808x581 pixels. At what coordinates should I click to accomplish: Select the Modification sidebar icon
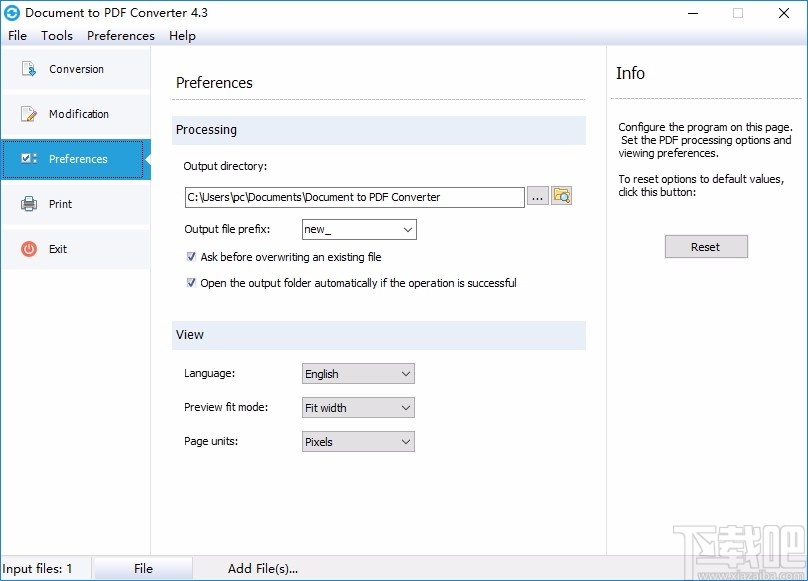coord(75,114)
